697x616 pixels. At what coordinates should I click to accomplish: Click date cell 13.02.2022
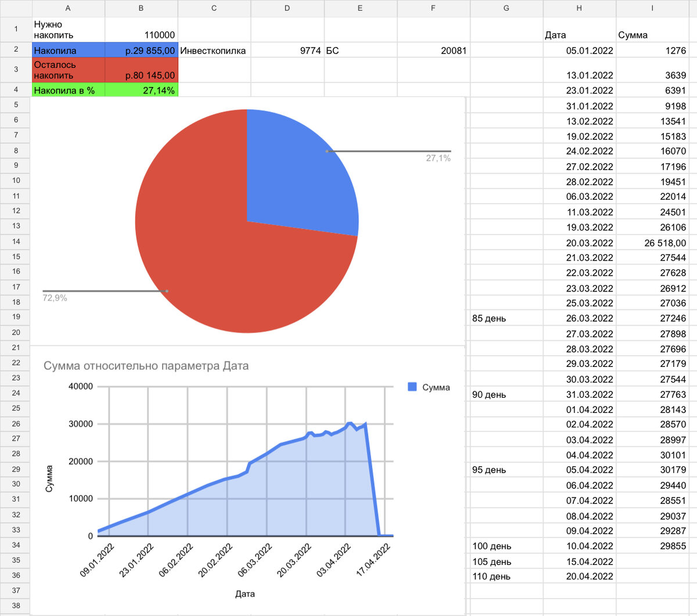click(x=579, y=121)
